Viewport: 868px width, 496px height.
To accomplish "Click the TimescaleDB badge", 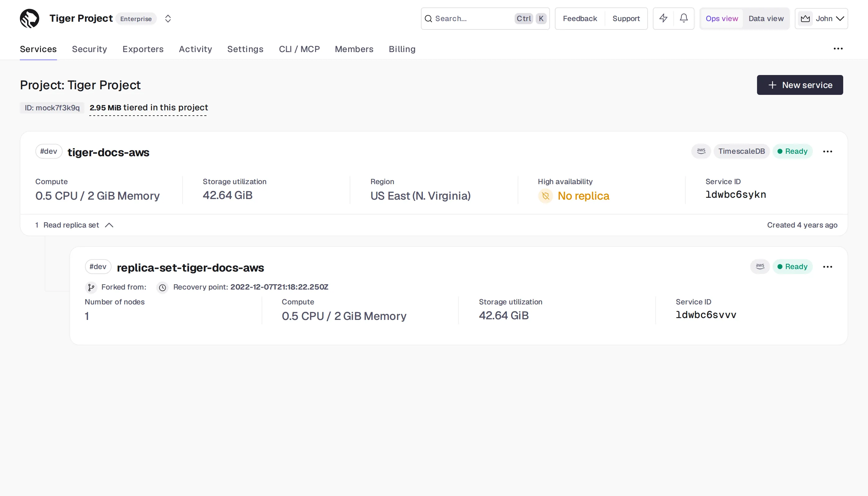I will [742, 151].
